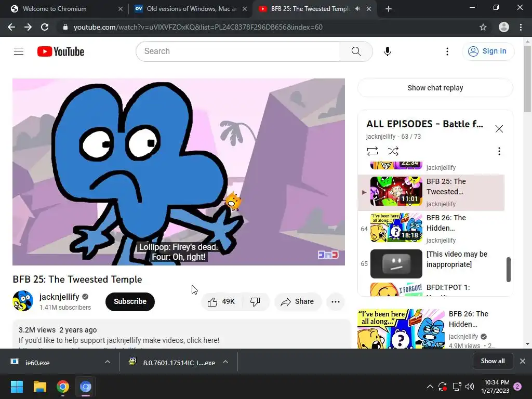The width and height of the screenshot is (532, 399).
Task: Open volume control in system tray
Action: click(x=470, y=387)
